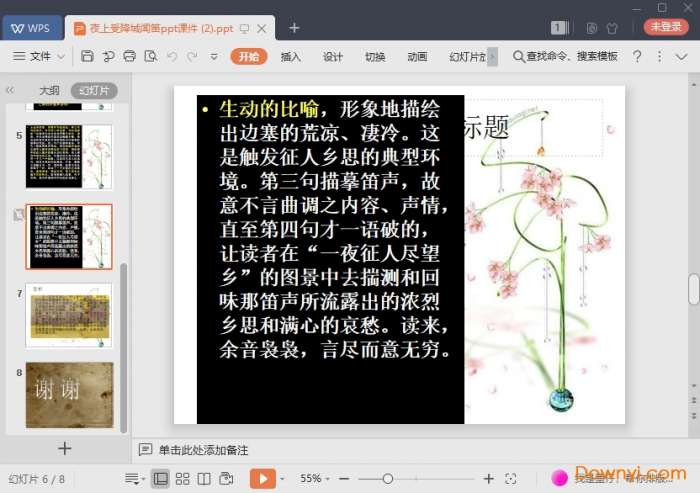
Task: Click the Print icon in quick toolbar
Action: pyautogui.click(x=129, y=57)
